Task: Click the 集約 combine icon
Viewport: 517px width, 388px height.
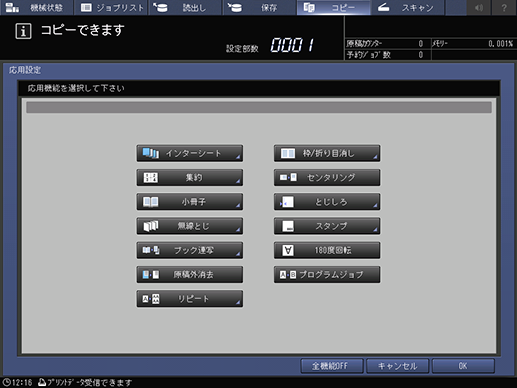Action: [151, 177]
